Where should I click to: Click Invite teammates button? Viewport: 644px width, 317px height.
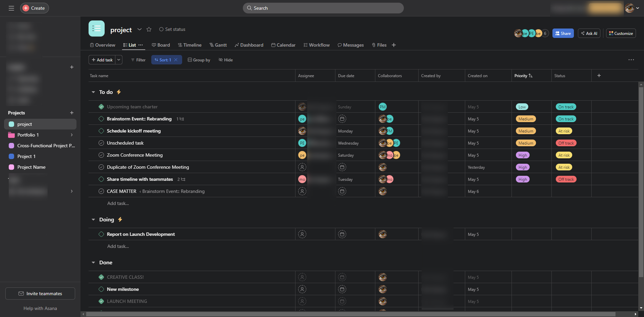(40, 294)
